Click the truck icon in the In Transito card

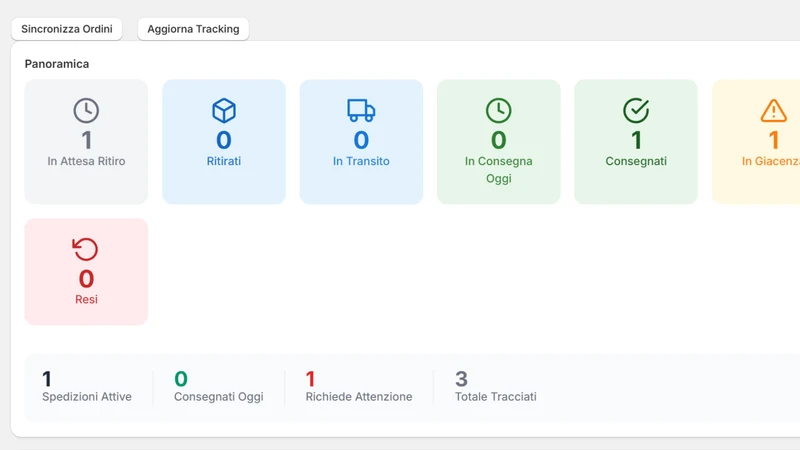coord(361,110)
